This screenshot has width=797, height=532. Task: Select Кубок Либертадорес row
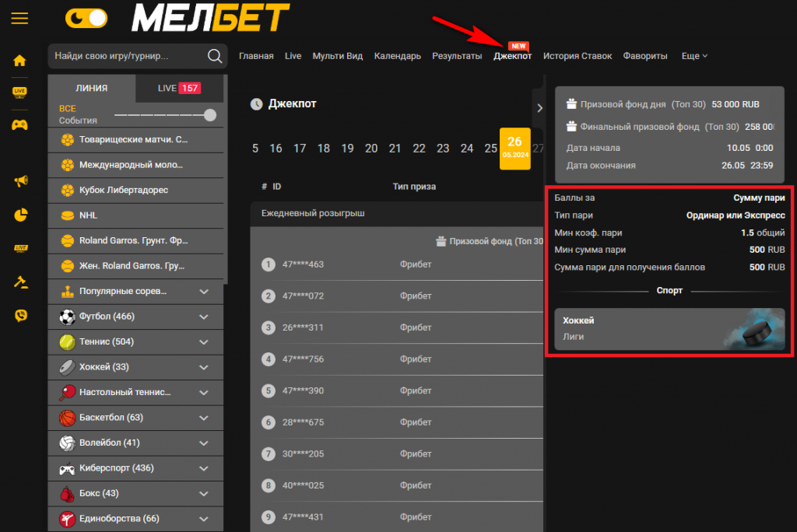pos(135,190)
